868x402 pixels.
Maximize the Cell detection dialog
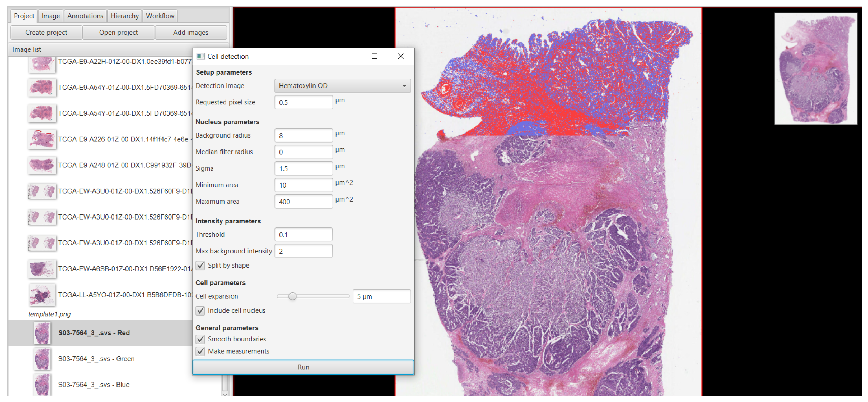click(374, 56)
